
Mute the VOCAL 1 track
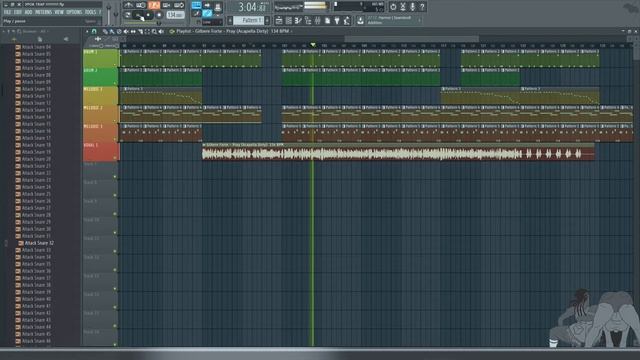point(115,158)
